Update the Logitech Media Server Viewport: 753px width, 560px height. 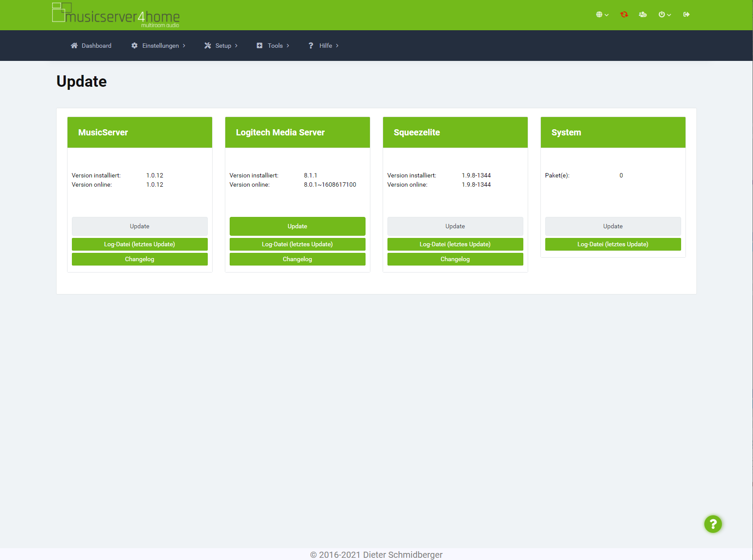(x=297, y=226)
